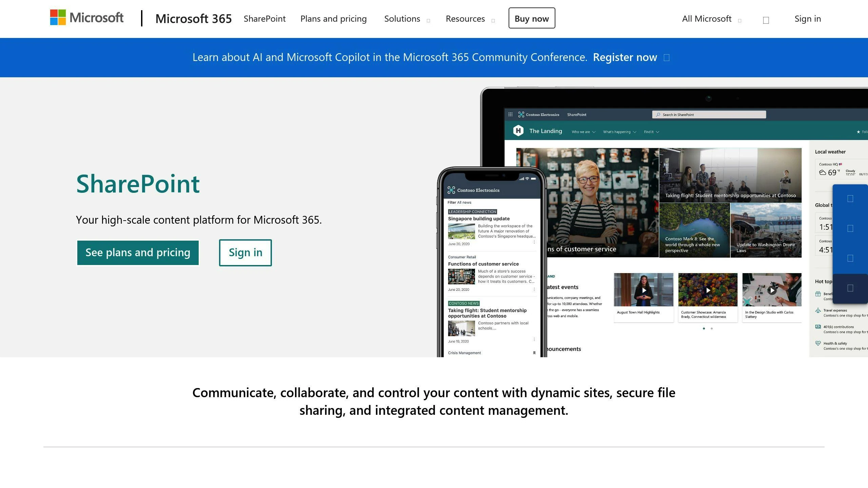This screenshot has height=488, width=868.
Task: Play the August Town Hall Highlights video
Action: click(644, 290)
